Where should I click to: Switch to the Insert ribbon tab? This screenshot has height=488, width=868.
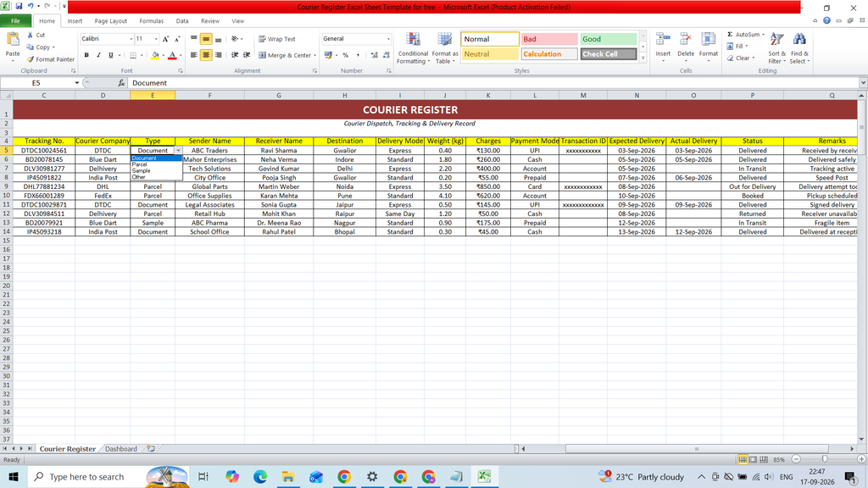click(75, 21)
